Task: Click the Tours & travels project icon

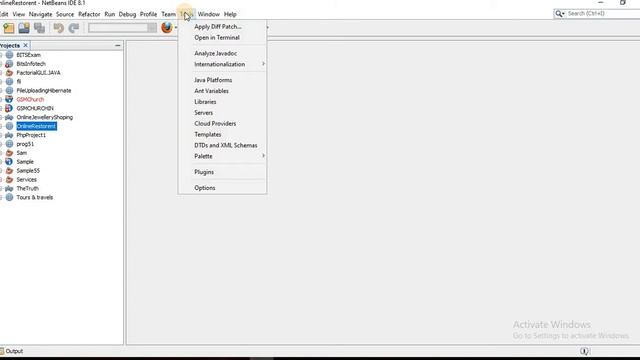Action: point(9,198)
